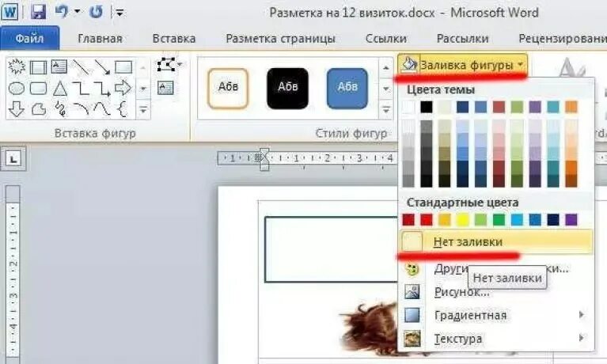This screenshot has height=364, width=607.
Task: Pick the standard dark red color swatch
Action: (x=408, y=219)
